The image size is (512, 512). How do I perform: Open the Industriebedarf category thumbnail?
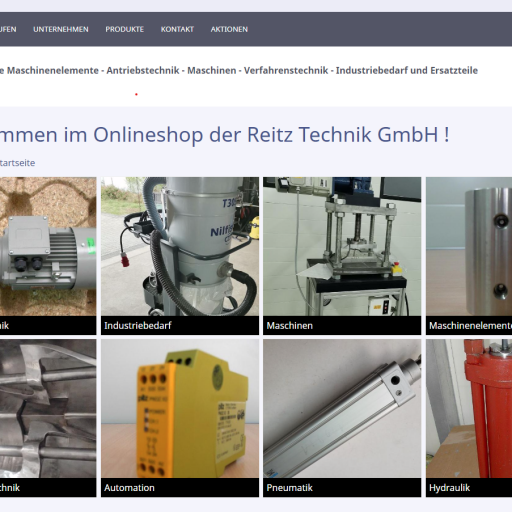[x=180, y=246]
